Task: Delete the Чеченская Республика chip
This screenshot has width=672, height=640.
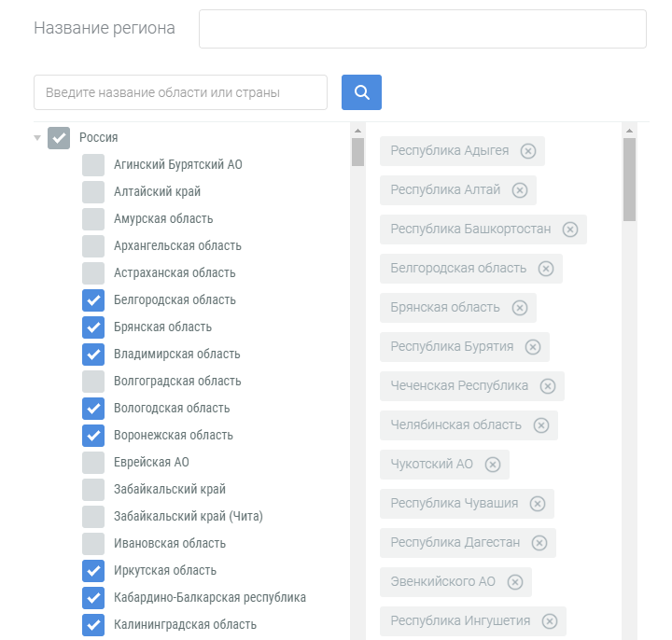Action: tap(547, 386)
